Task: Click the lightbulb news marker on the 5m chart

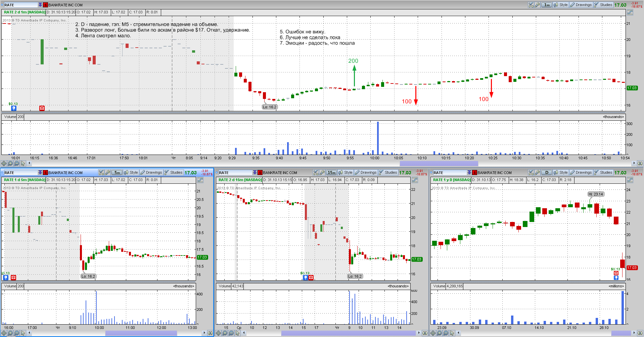Action: [x=6, y=277]
